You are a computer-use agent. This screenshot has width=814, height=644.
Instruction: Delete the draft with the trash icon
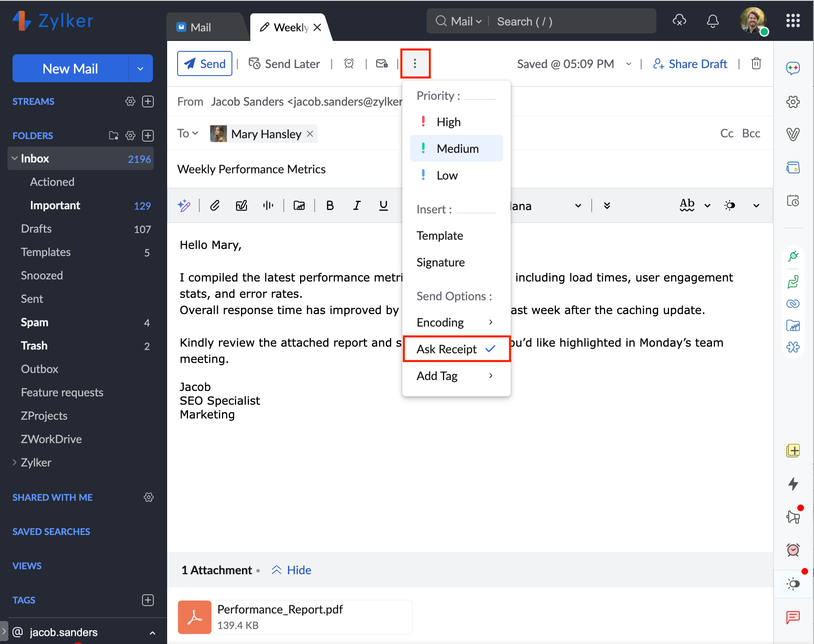756,63
